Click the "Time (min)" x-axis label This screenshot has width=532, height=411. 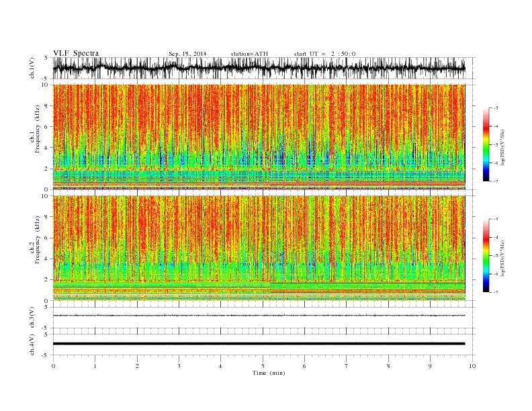269,373
